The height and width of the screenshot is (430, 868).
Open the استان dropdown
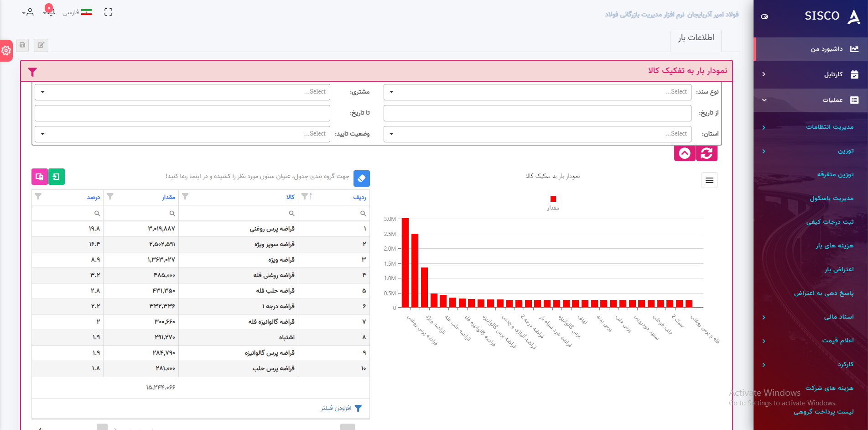pos(537,134)
